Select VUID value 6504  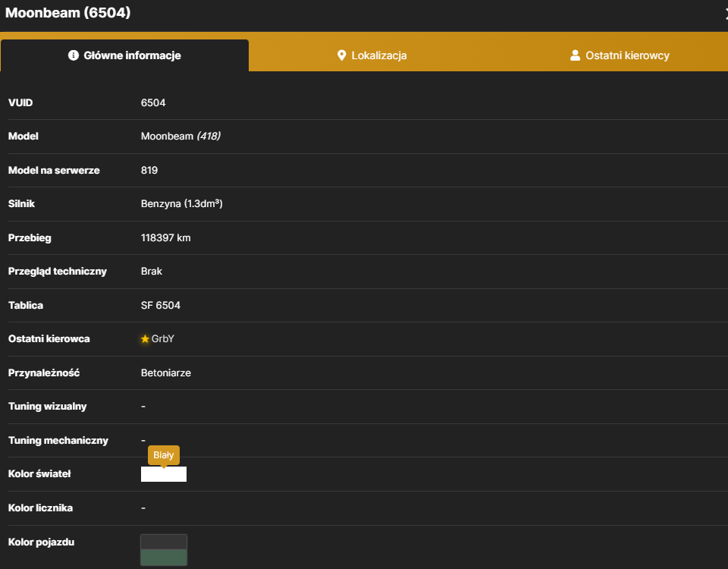153,102
